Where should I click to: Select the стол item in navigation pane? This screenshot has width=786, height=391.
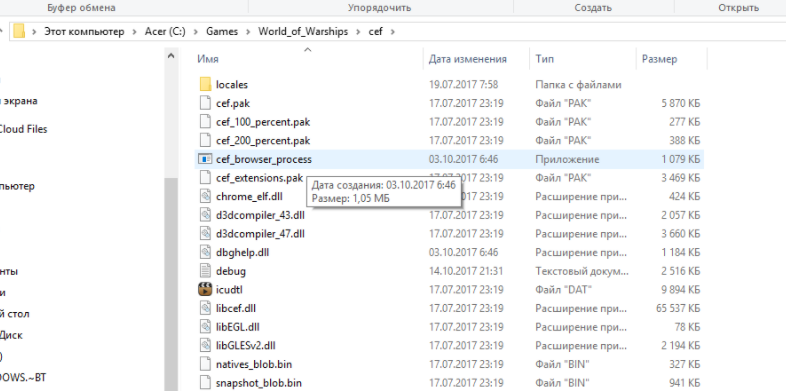15,314
